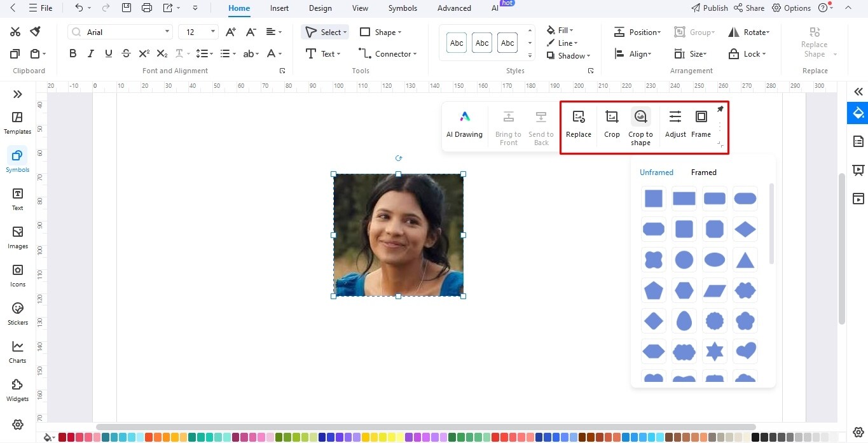
Task: Switch to the Framed shapes tab
Action: click(x=704, y=172)
